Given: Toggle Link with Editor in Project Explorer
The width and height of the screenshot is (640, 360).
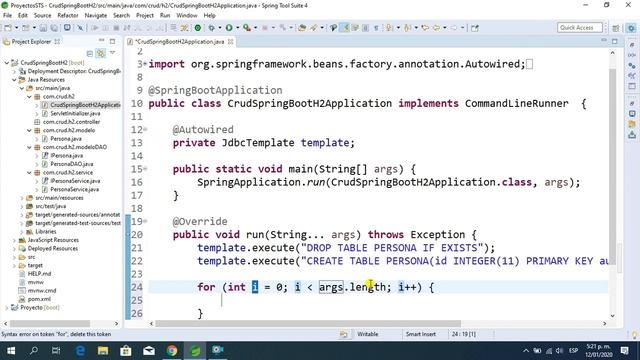Looking at the screenshot, I should 100,53.
